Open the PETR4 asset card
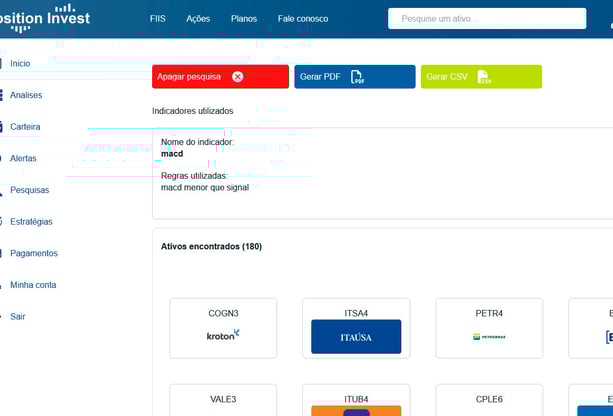The height and width of the screenshot is (416, 613). pos(489,328)
